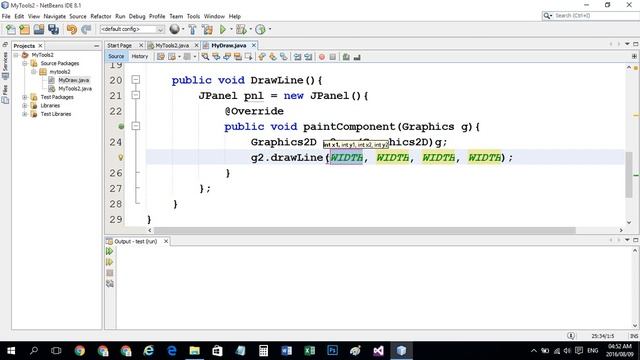The width and height of the screenshot is (640, 360).
Task: Click the green override marker on line 23
Action: tap(121, 126)
